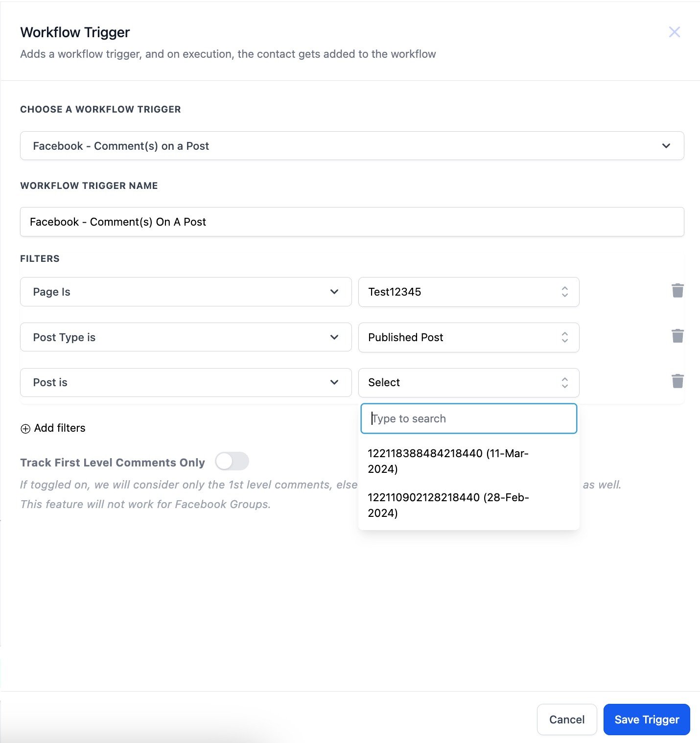Click the Select field up-down arrows
700x743 pixels.
(x=564, y=383)
